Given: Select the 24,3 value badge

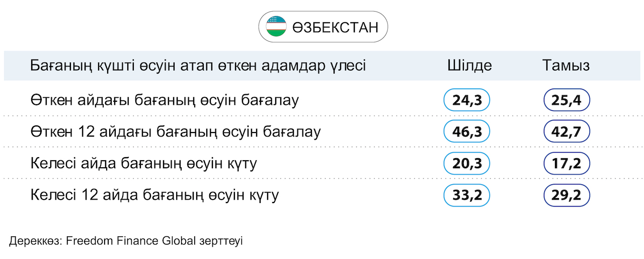Looking at the screenshot, I should (x=467, y=100).
